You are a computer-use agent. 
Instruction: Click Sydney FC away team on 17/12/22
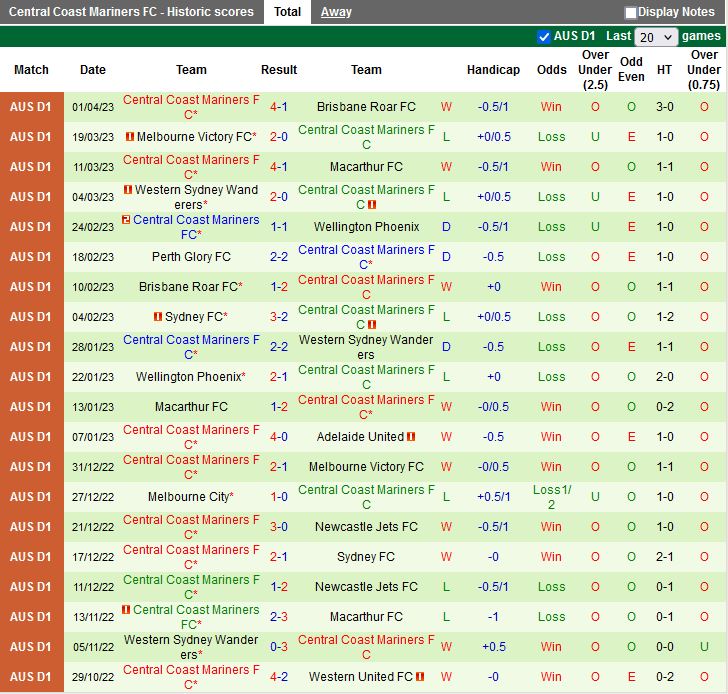coord(366,557)
